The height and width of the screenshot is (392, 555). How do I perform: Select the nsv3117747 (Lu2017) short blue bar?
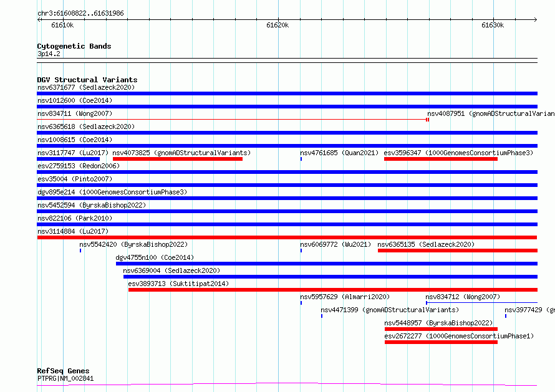(69, 159)
